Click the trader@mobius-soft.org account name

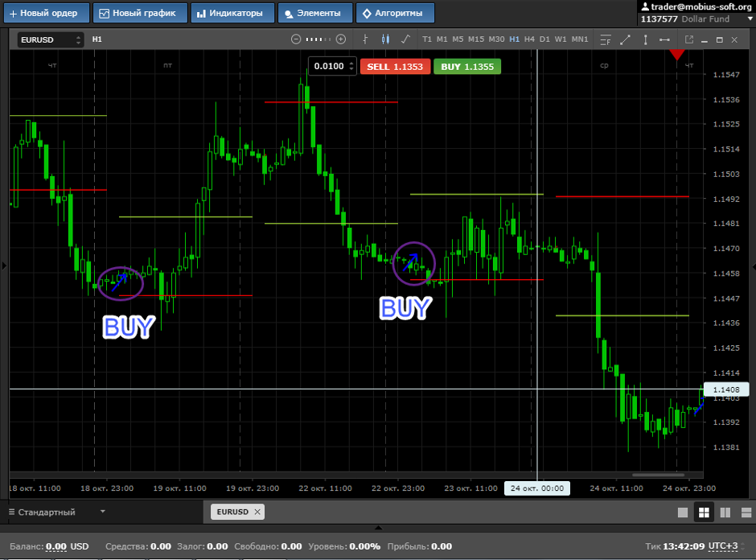click(x=696, y=6)
